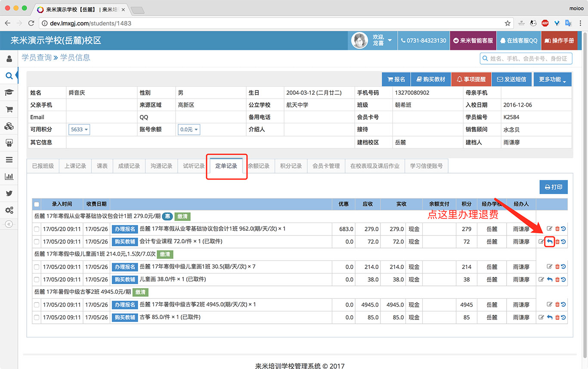Expand the 可用积分 5633 dropdown
This screenshot has height=369, width=588.
(79, 129)
